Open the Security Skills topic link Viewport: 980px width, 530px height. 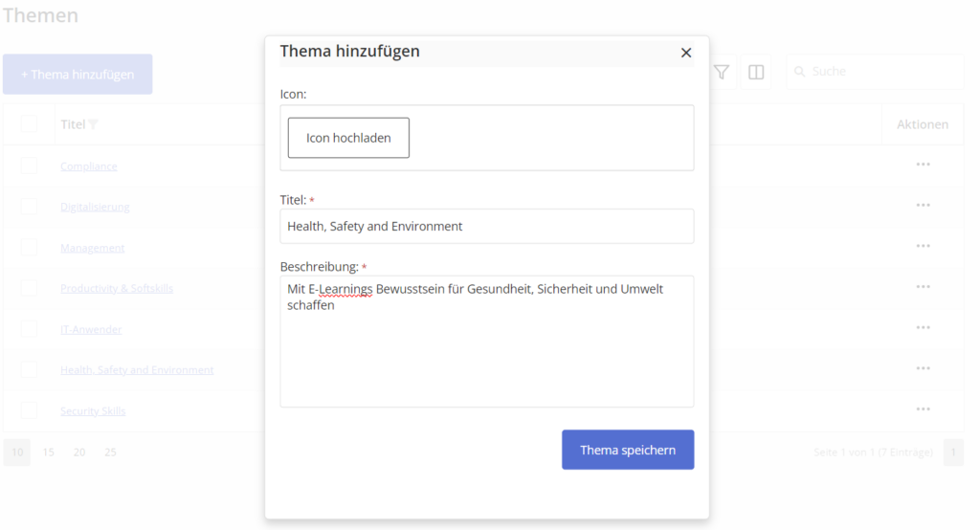[93, 410]
